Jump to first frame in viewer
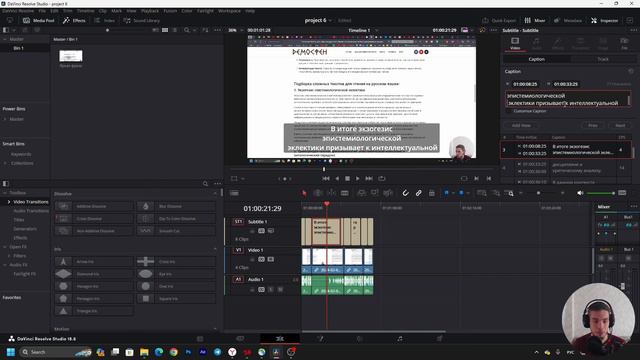This screenshot has height=360, width=640. (x=326, y=178)
